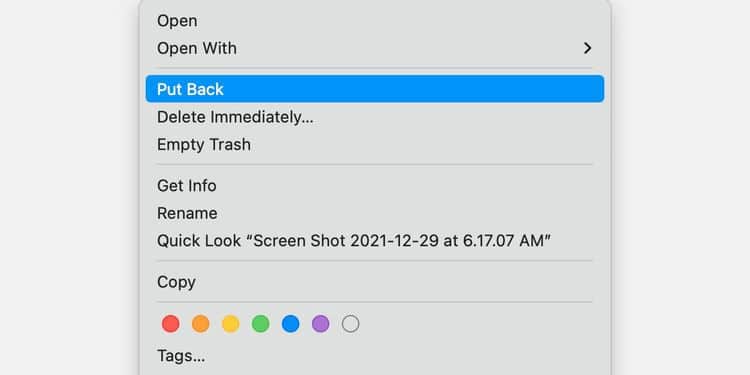Open the Tags… editor
Screen dimensions: 750x375
click(375, 356)
